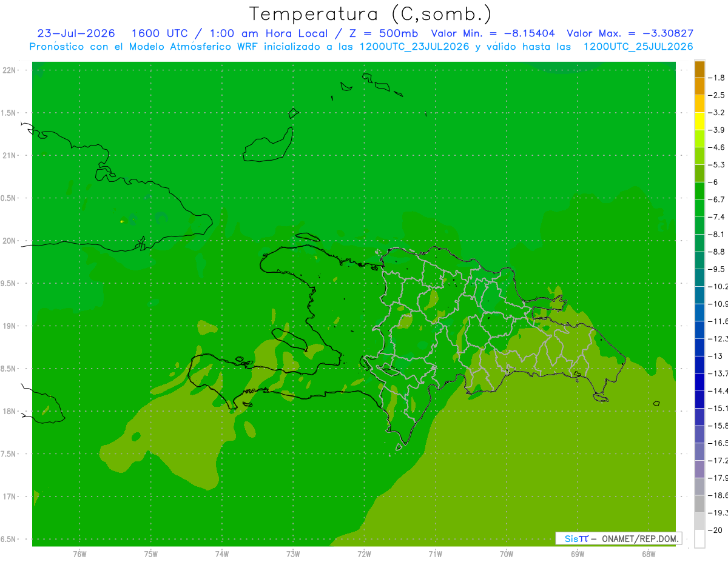This screenshot has width=728, height=562.
Task: Click the "-6.7" colorbar label
Action: point(716,199)
